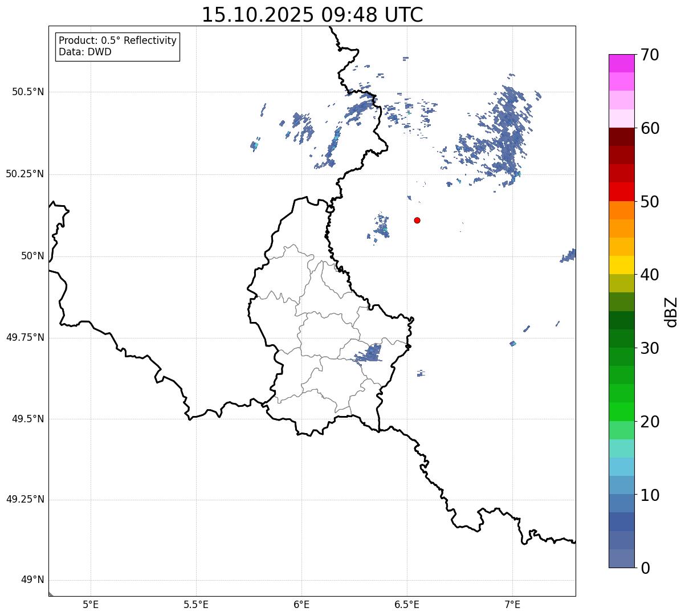Click the 7°E longitude label
Image resolution: width=685 pixels, height=616 pixels.
[x=512, y=605]
